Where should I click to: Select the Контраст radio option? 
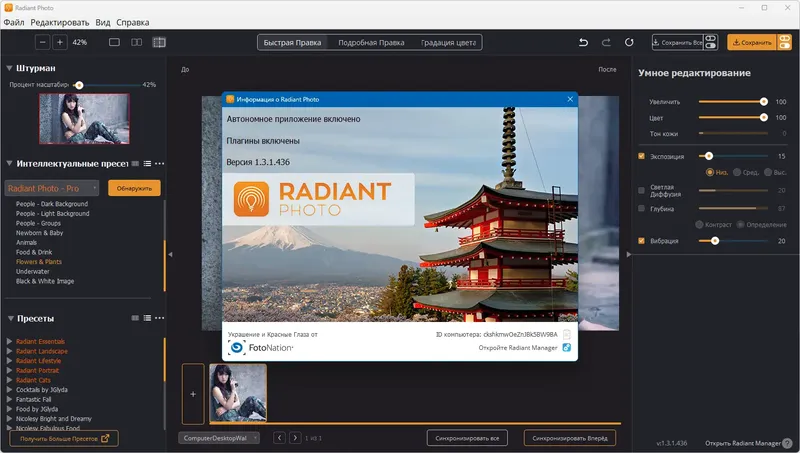coord(699,224)
